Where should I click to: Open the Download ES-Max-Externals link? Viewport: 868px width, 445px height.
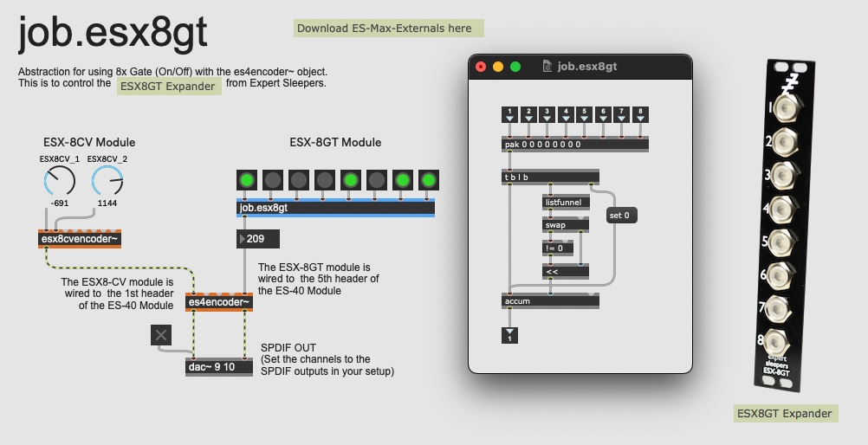388,29
